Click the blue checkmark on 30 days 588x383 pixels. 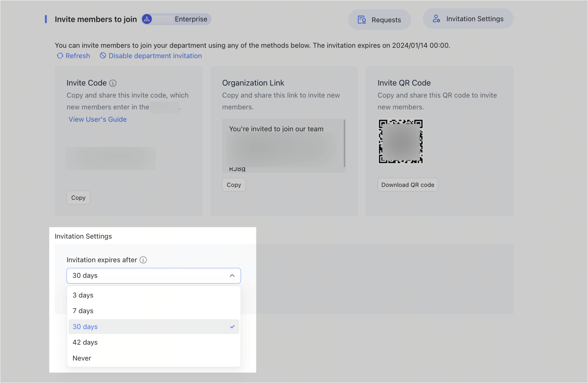(232, 327)
